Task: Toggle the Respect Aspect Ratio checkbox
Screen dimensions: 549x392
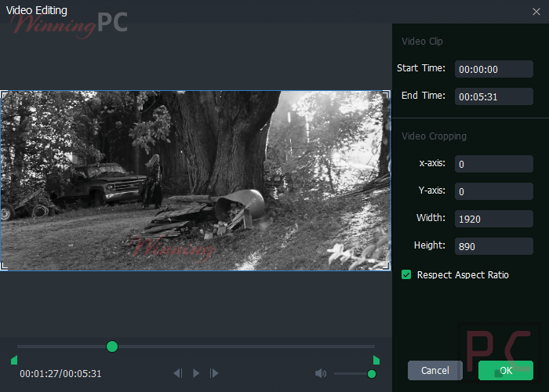Action: click(x=406, y=274)
